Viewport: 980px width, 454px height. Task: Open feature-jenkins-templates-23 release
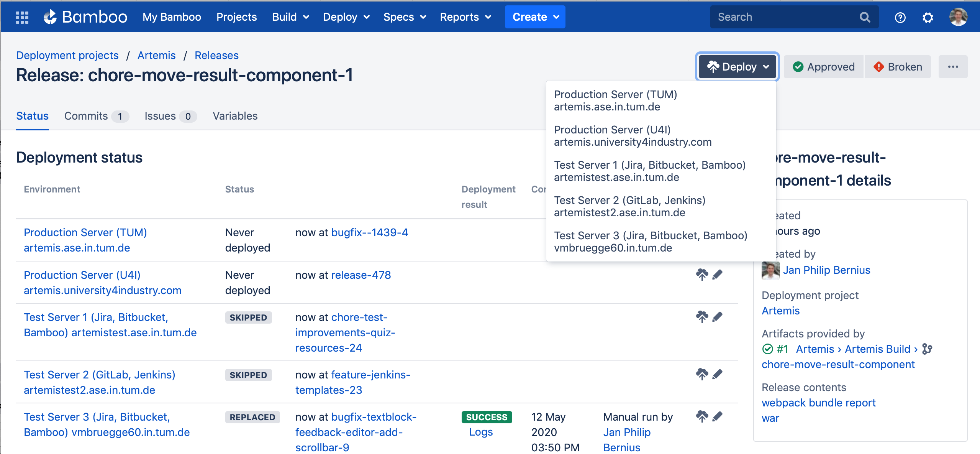pyautogui.click(x=353, y=382)
